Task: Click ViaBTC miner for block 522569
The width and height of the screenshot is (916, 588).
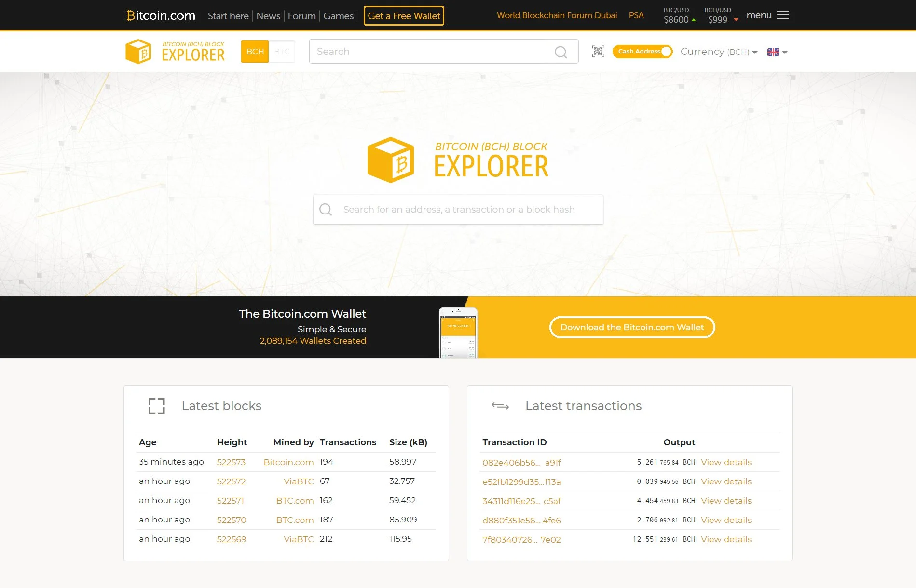Action: [x=299, y=539]
